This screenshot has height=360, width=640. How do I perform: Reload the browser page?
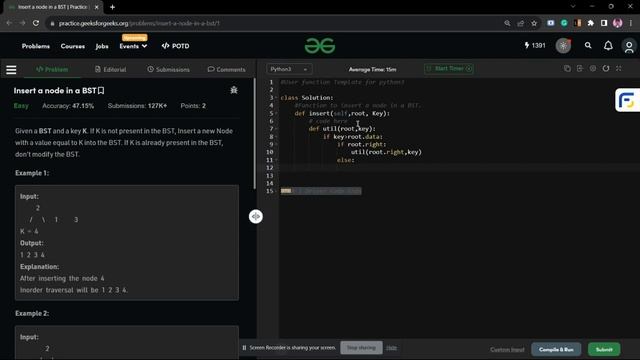click(36, 23)
